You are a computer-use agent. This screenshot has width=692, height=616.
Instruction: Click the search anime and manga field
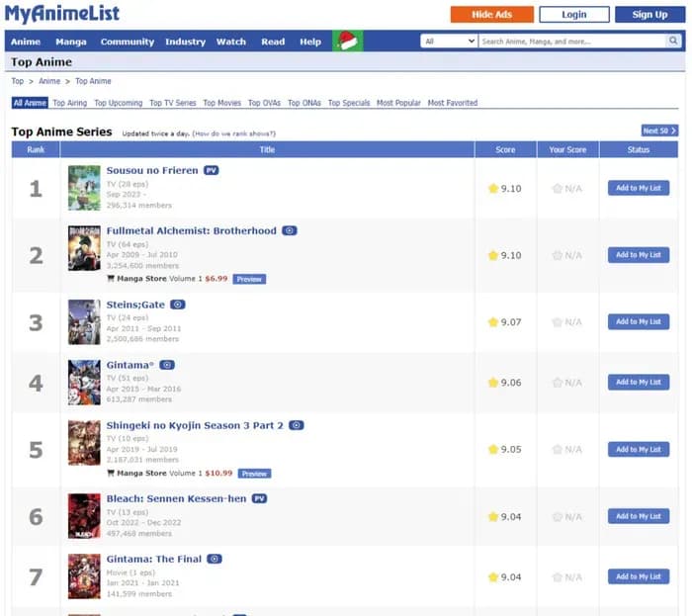tap(571, 42)
